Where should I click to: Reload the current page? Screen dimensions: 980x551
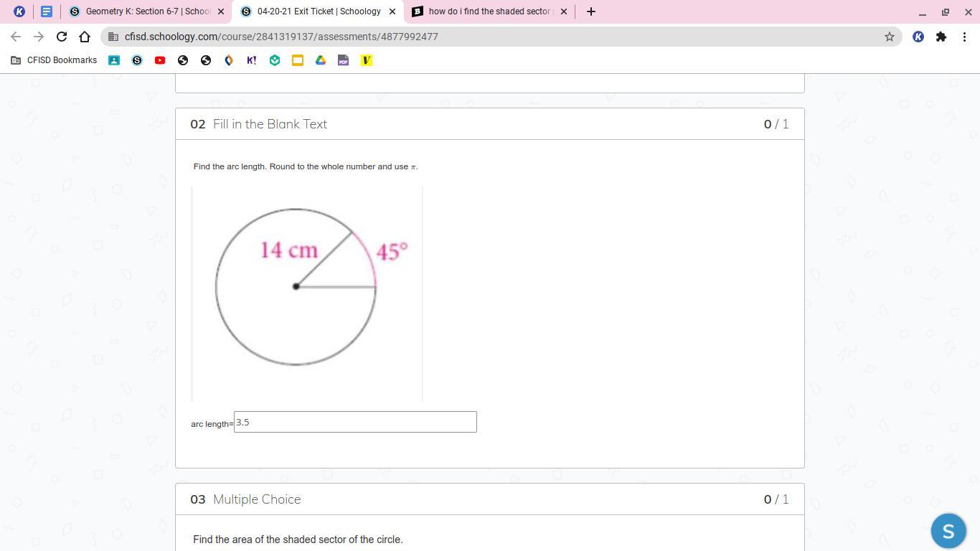tap(62, 37)
